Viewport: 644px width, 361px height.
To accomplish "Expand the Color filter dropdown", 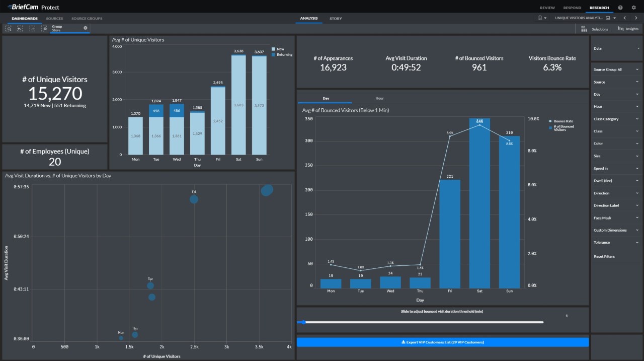I will (x=615, y=143).
